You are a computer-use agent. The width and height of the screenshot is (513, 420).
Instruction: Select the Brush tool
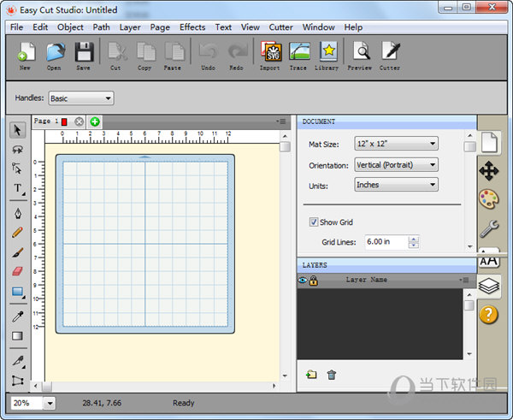(x=18, y=252)
